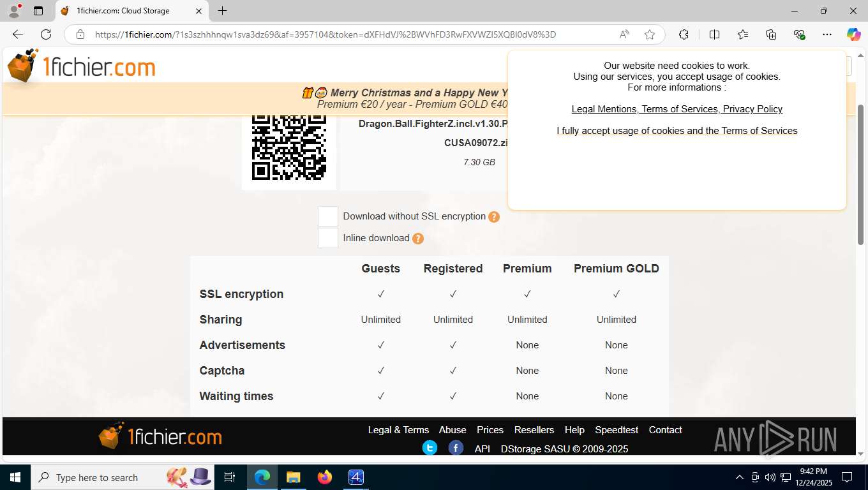Open the Twitter icon in footer
Screen dimensions: 868x490
pyautogui.click(x=430, y=448)
